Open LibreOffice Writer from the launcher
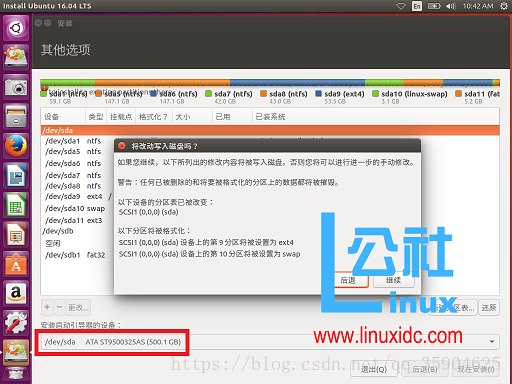This screenshot has height=384, width=512. [16, 175]
